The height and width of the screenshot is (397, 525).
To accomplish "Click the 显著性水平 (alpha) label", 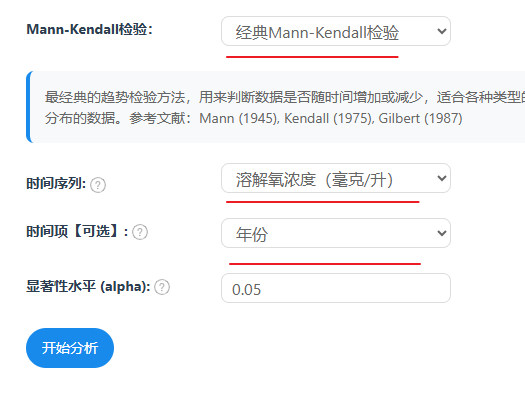I will coord(88,287).
